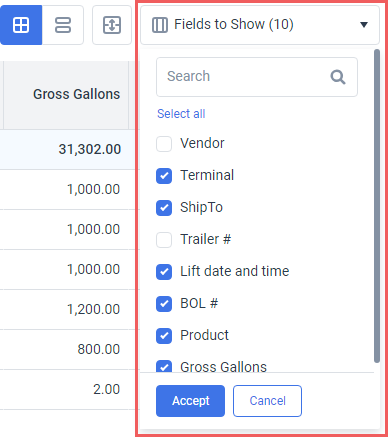Switch to list row view icon
This screenshot has width=388, height=437.
63,25
